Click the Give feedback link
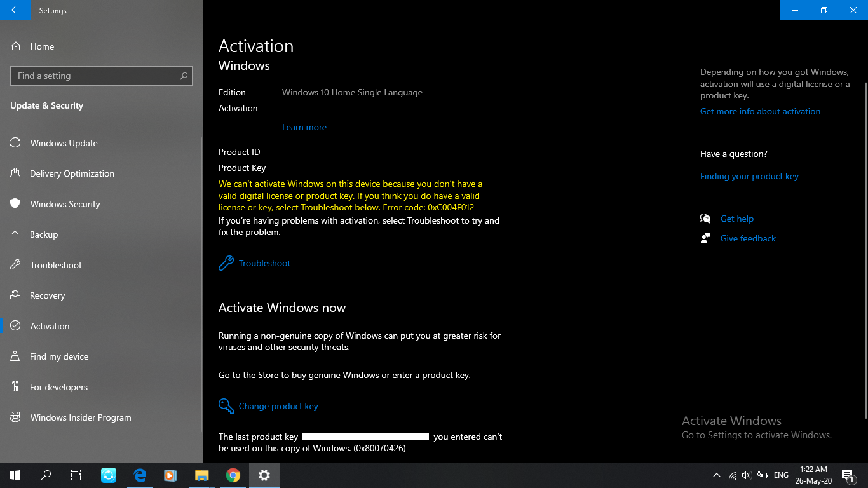Image resolution: width=868 pixels, height=488 pixels. click(748, 238)
